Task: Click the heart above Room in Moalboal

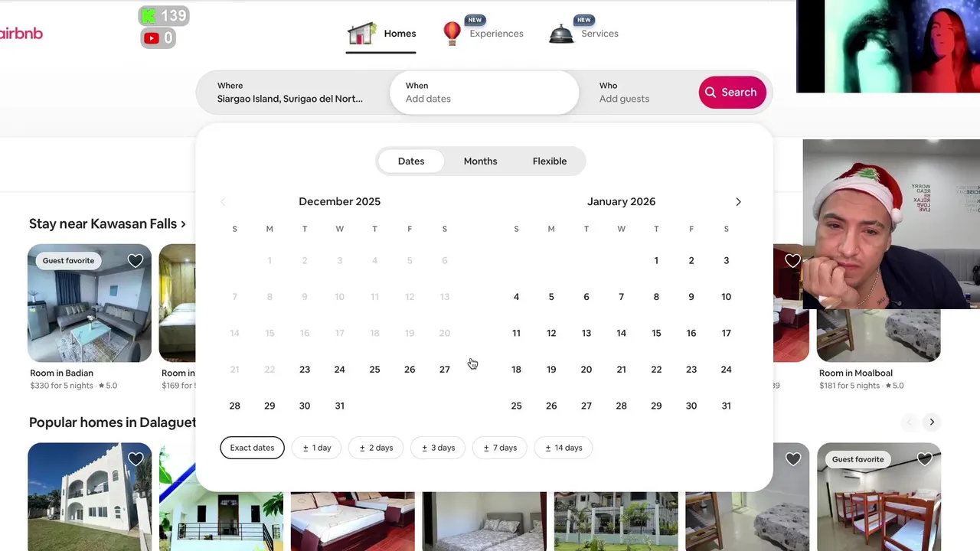Action: coord(793,261)
